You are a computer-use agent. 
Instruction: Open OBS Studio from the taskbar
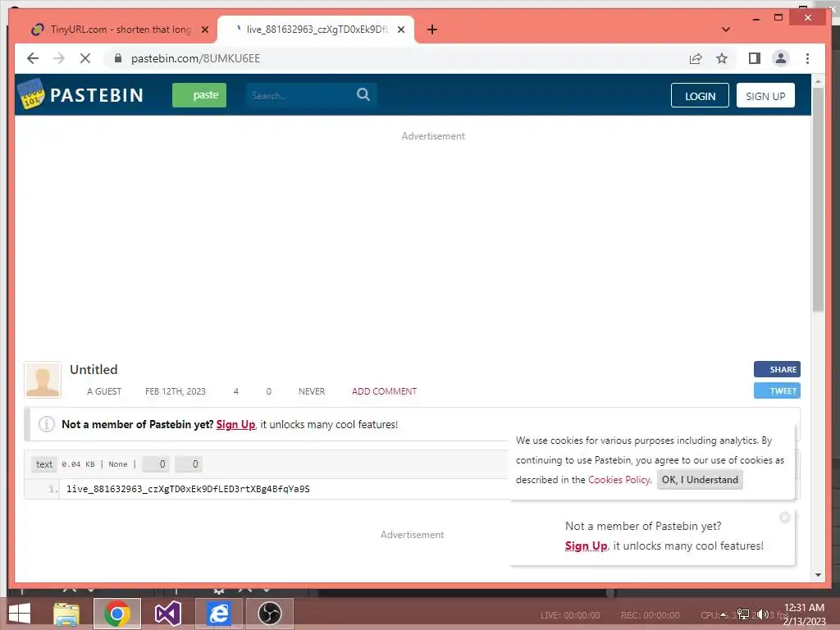click(x=269, y=614)
